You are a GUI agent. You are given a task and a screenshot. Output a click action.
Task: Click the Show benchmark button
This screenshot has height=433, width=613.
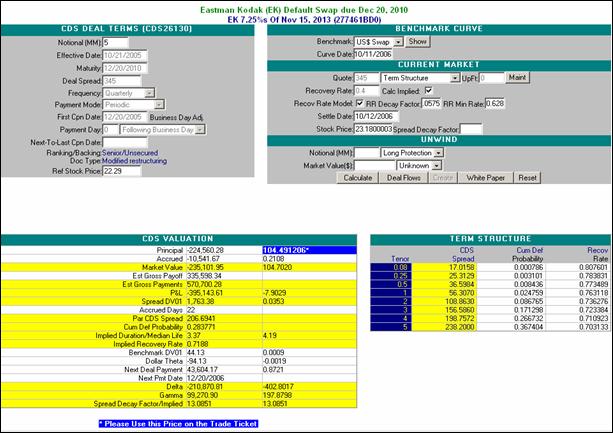pyautogui.click(x=417, y=41)
